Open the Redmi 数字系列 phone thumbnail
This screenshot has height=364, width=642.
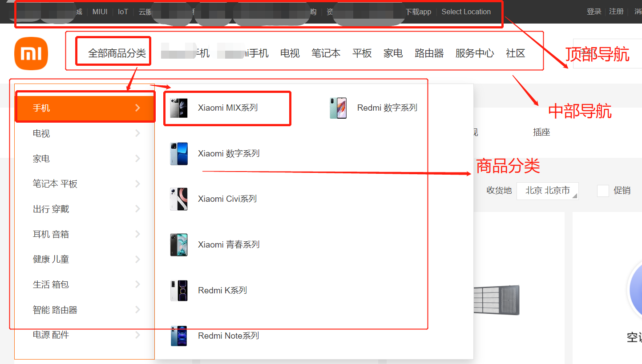click(x=338, y=108)
